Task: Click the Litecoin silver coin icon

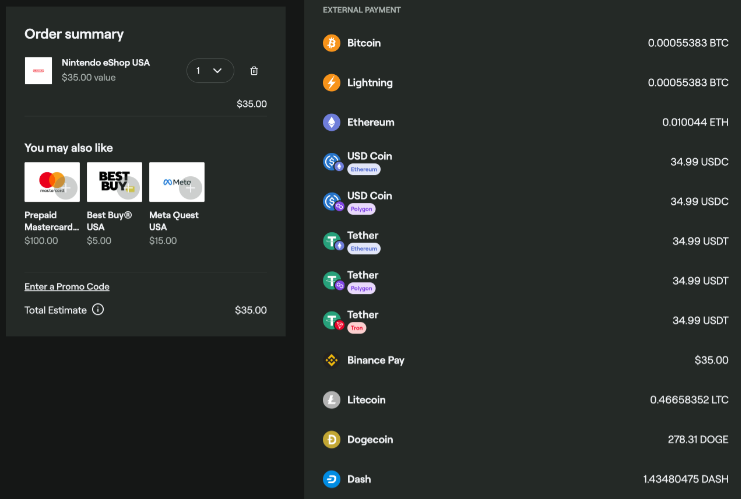Action: click(x=331, y=400)
